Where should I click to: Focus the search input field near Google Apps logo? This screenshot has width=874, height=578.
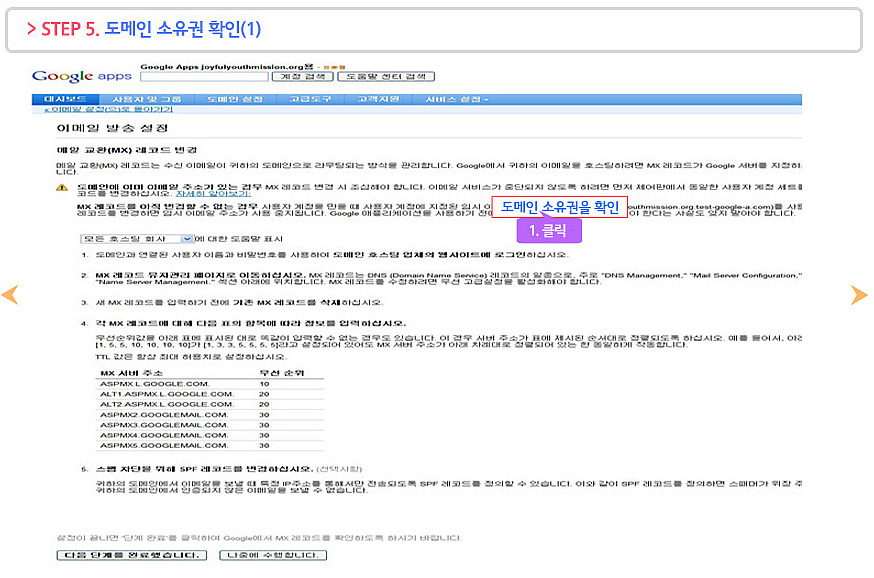pos(205,76)
